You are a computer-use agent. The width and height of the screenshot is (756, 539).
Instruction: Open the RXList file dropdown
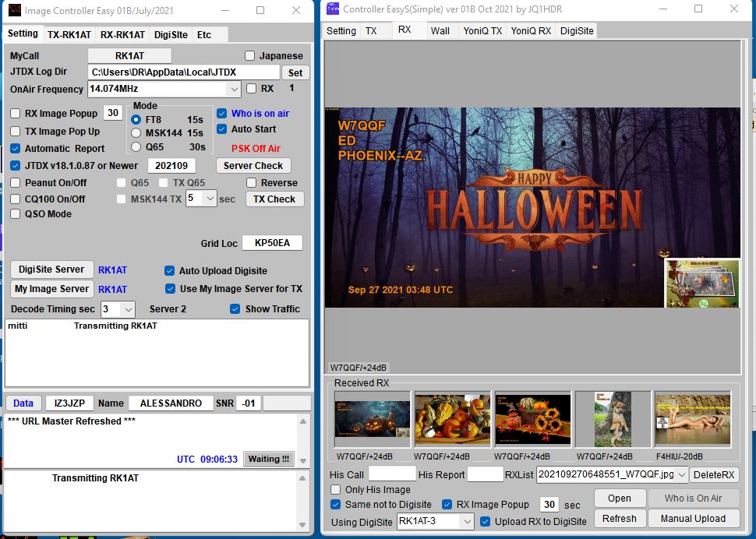pos(681,475)
